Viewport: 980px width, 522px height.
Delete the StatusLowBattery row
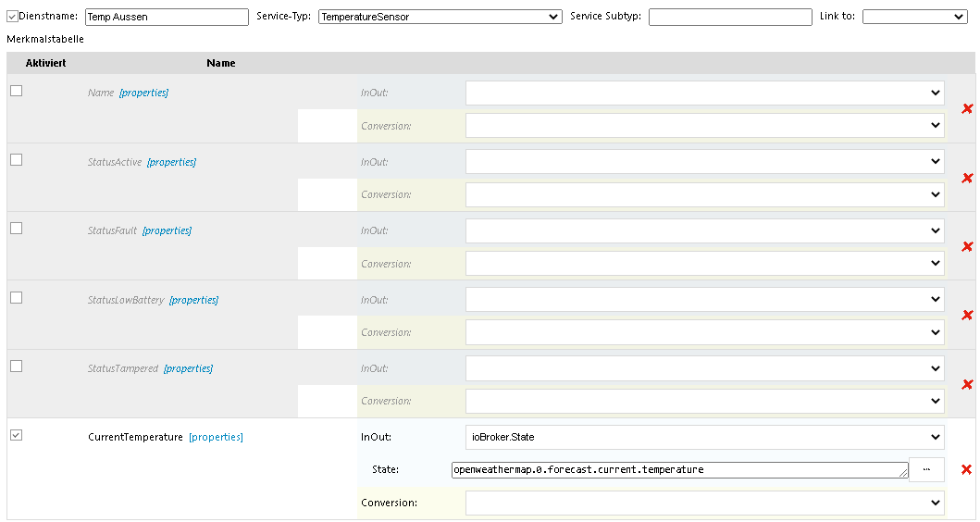coord(967,315)
